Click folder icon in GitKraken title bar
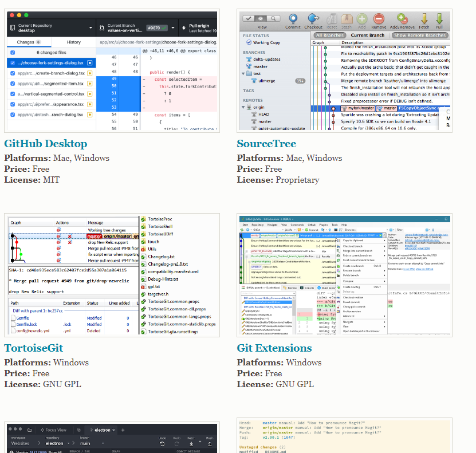Screen dimensions: 476x453 tap(29, 430)
